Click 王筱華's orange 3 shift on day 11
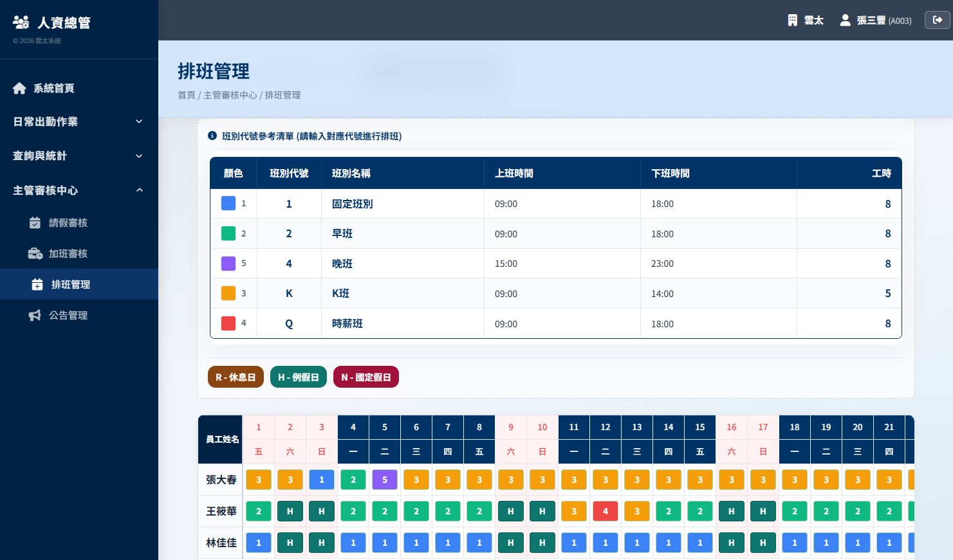 pyautogui.click(x=574, y=511)
